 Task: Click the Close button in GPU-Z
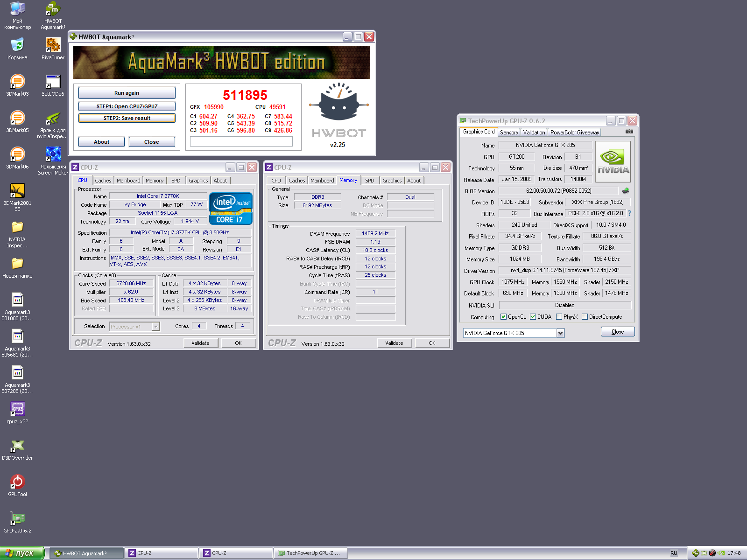pyautogui.click(x=618, y=332)
